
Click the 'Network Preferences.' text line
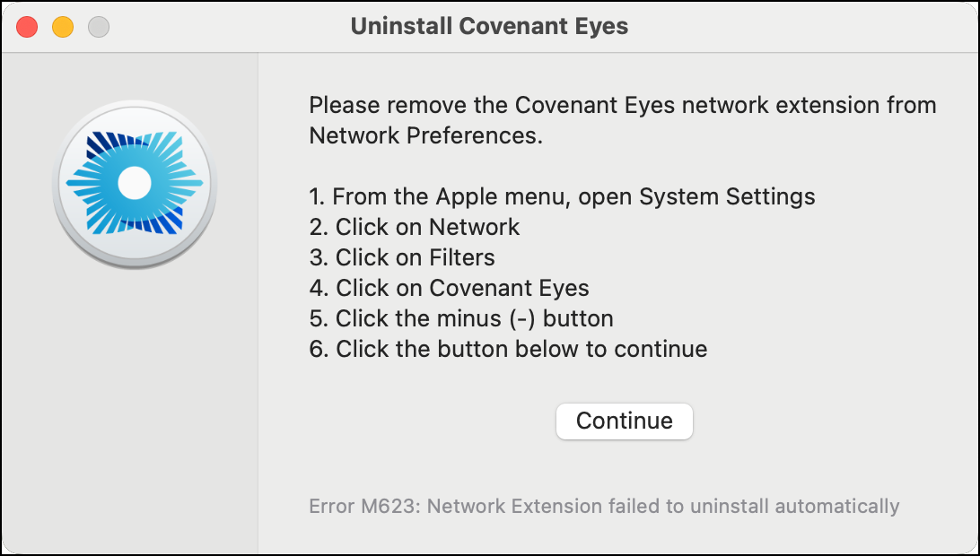[x=425, y=135]
